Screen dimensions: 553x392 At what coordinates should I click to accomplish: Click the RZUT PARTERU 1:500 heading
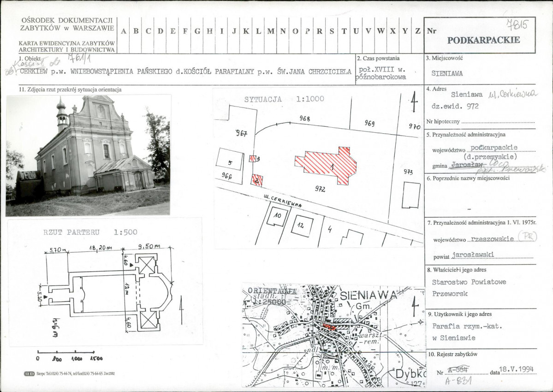[x=90, y=232]
